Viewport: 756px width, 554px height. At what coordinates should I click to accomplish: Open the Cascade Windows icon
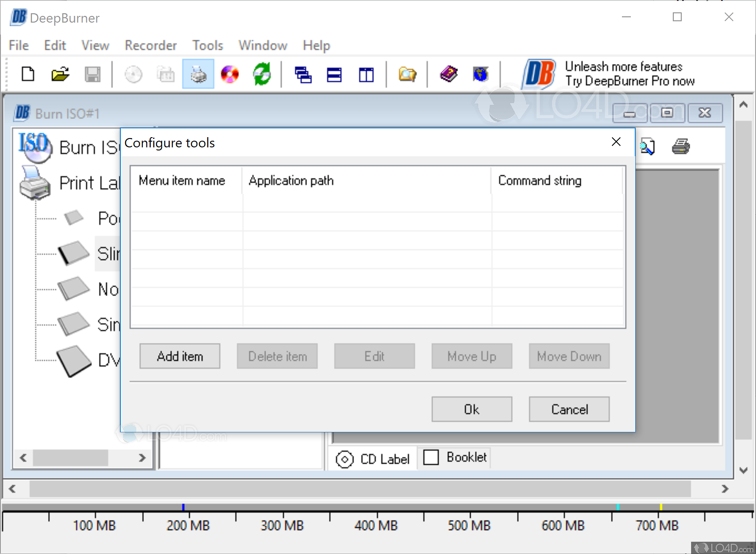coord(304,75)
